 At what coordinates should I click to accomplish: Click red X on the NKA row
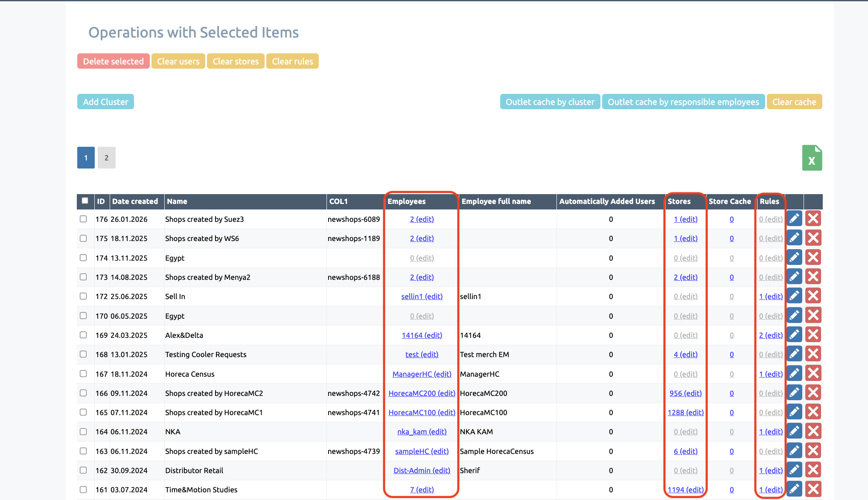[x=813, y=431]
